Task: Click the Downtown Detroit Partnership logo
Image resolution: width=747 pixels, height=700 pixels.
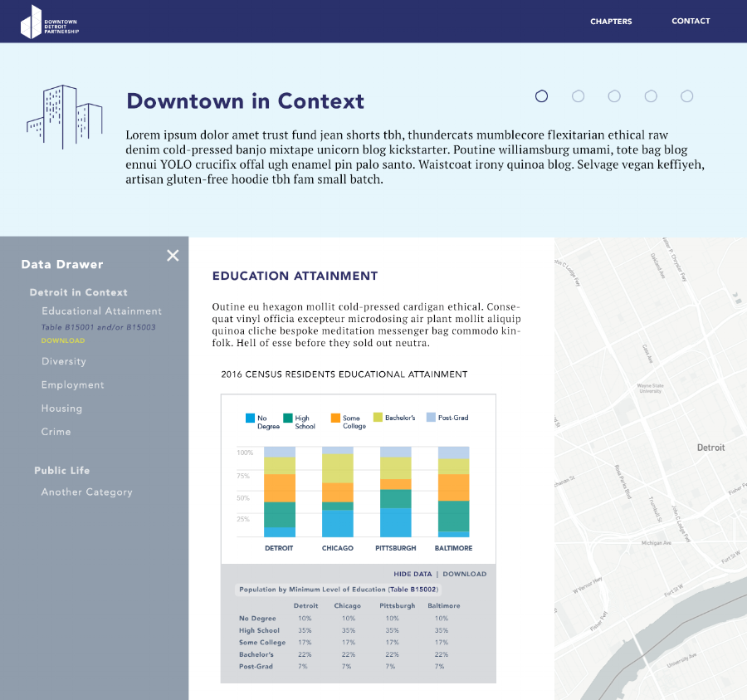Action: (50, 22)
